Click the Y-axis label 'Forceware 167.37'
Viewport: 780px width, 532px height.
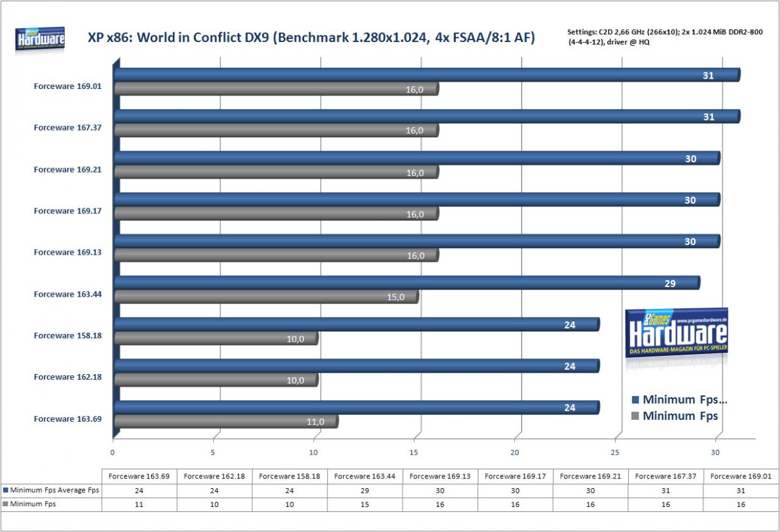click(68, 128)
